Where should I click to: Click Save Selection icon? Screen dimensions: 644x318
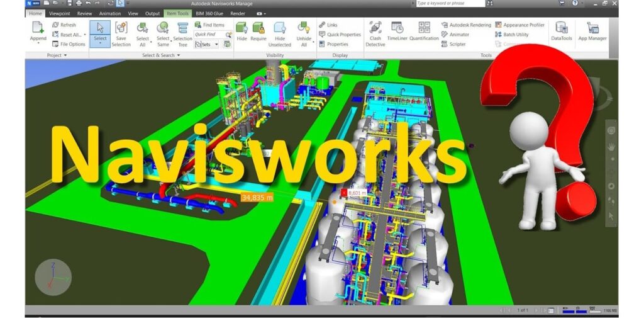point(121,28)
